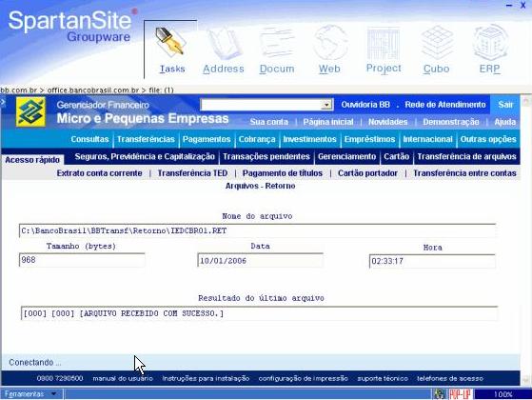Click the Nome do arquivo path field
532x400 pixels.
pyautogui.click(x=258, y=230)
